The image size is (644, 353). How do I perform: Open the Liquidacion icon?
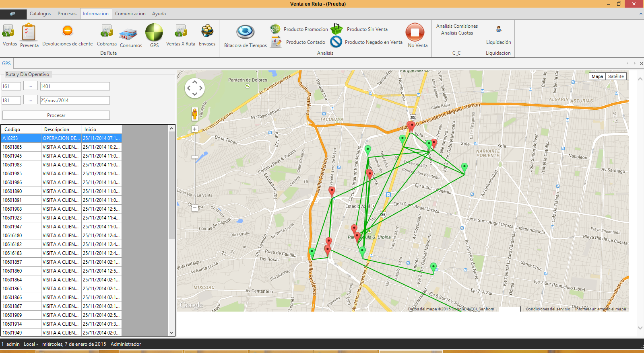point(498,29)
